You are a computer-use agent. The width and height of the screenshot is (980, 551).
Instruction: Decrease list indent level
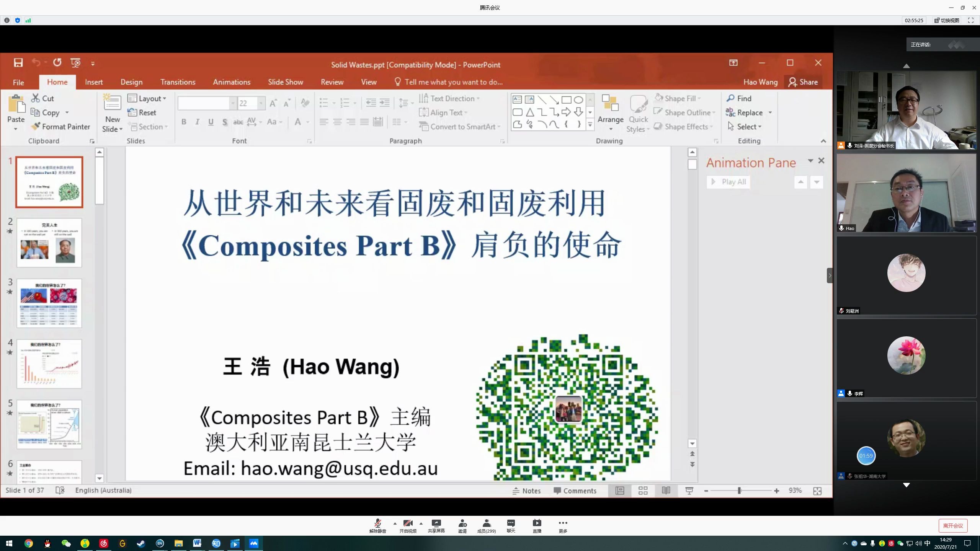point(371,103)
